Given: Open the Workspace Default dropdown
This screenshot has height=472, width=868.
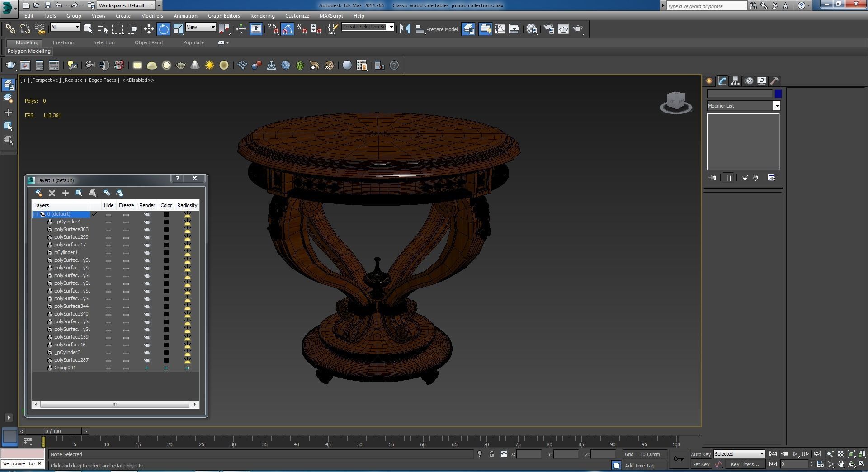Looking at the screenshot, I should pos(126,5).
